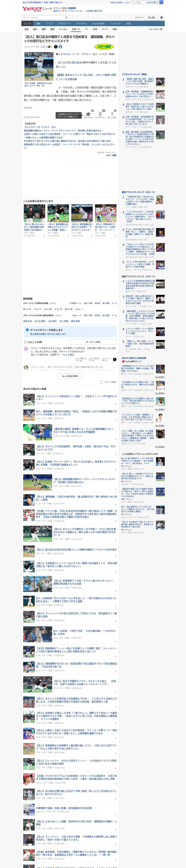The height and width of the screenshot is (868, 186).
Task: Click the info icon in the Yahoo comment policy notice
Action: pos(27,330)
